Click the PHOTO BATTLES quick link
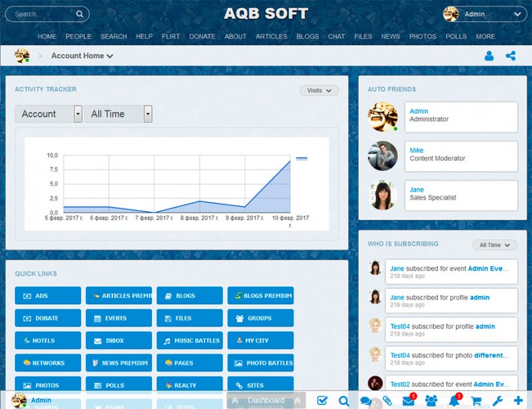Screen dimensions: 532x409 point(261,363)
